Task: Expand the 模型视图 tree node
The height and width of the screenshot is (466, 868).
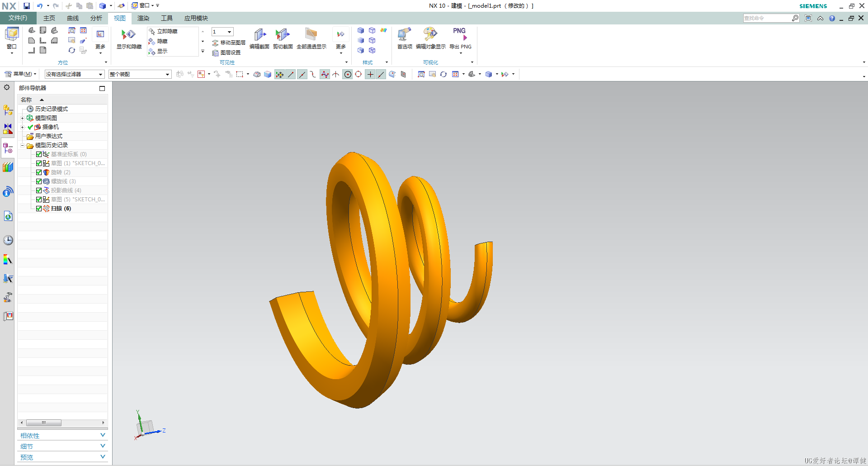Action: pos(22,118)
